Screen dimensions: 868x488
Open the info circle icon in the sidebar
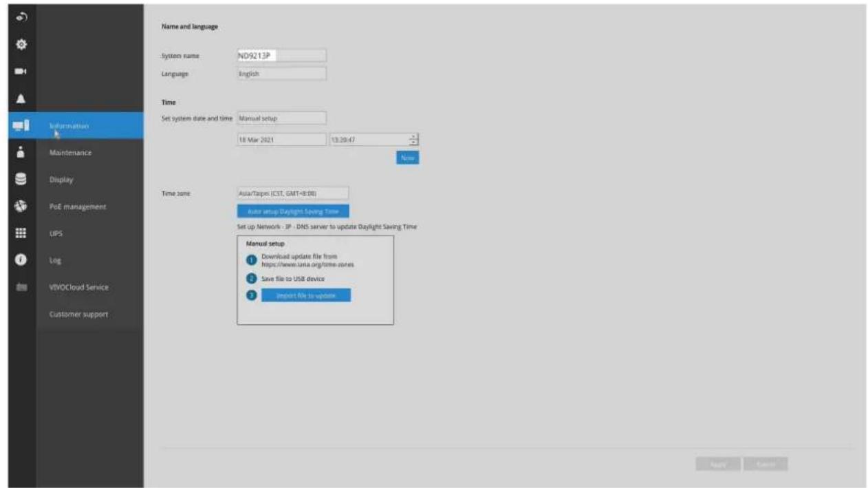[x=21, y=261]
